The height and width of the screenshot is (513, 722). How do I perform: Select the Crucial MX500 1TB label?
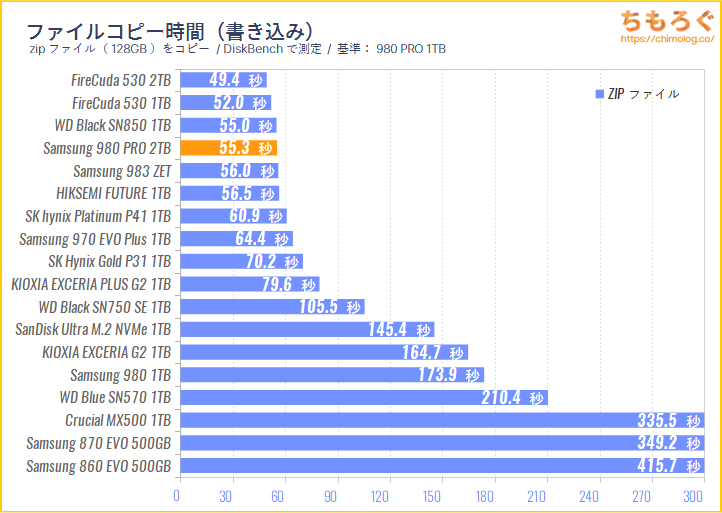tap(118, 420)
